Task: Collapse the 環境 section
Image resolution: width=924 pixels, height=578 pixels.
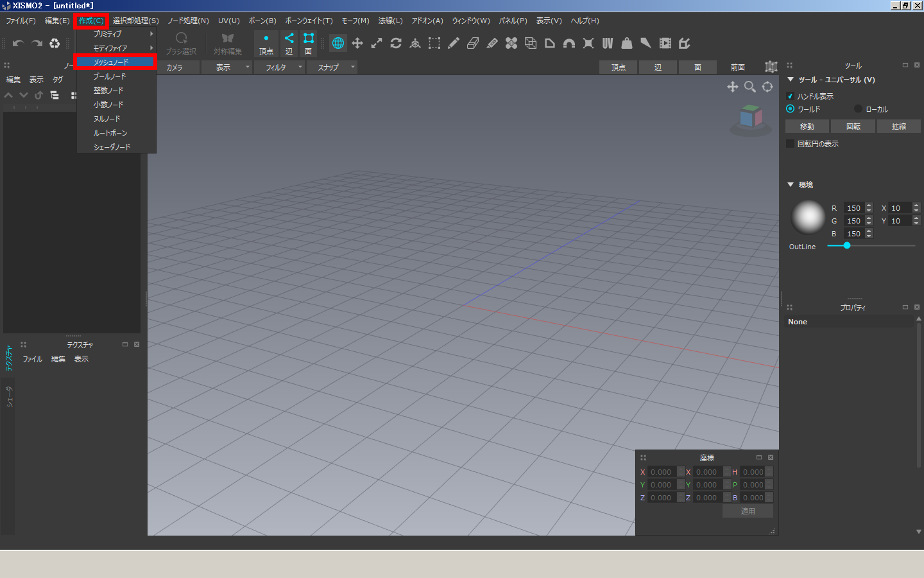Action: click(x=791, y=184)
